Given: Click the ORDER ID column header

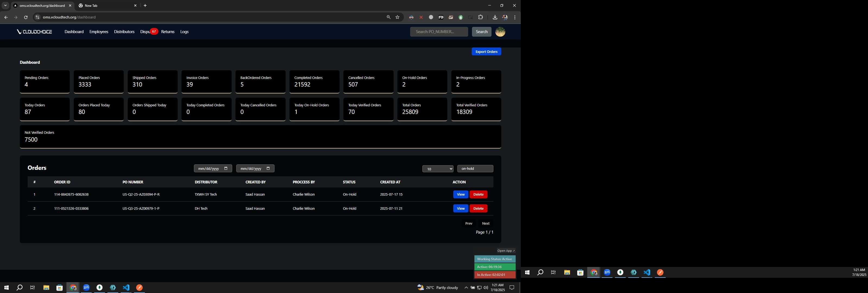Looking at the screenshot, I should click(x=62, y=182).
